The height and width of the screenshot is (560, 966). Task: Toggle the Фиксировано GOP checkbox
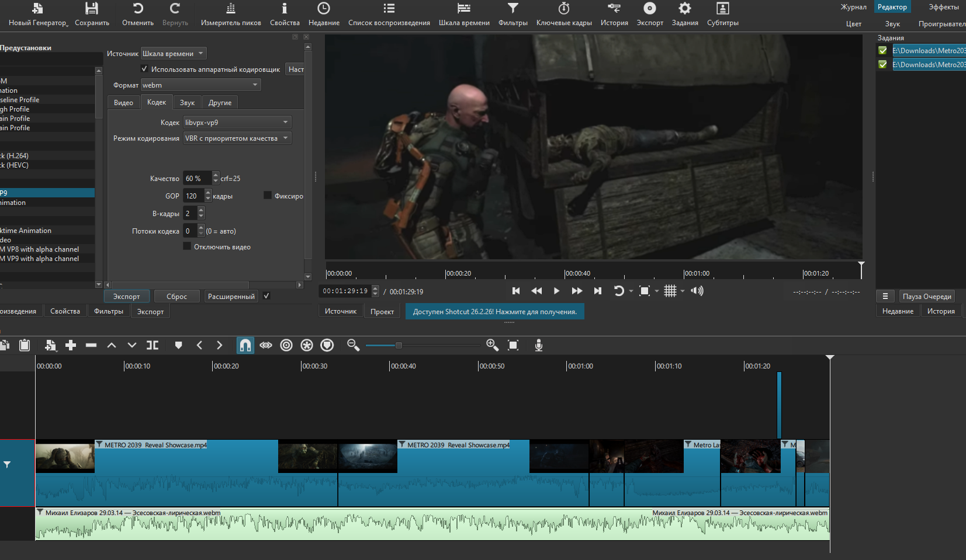click(268, 196)
